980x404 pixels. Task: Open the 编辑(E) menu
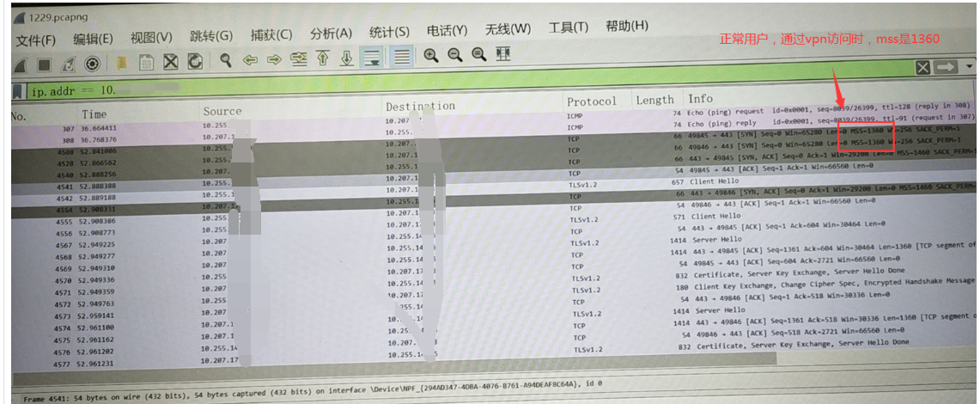point(93,39)
